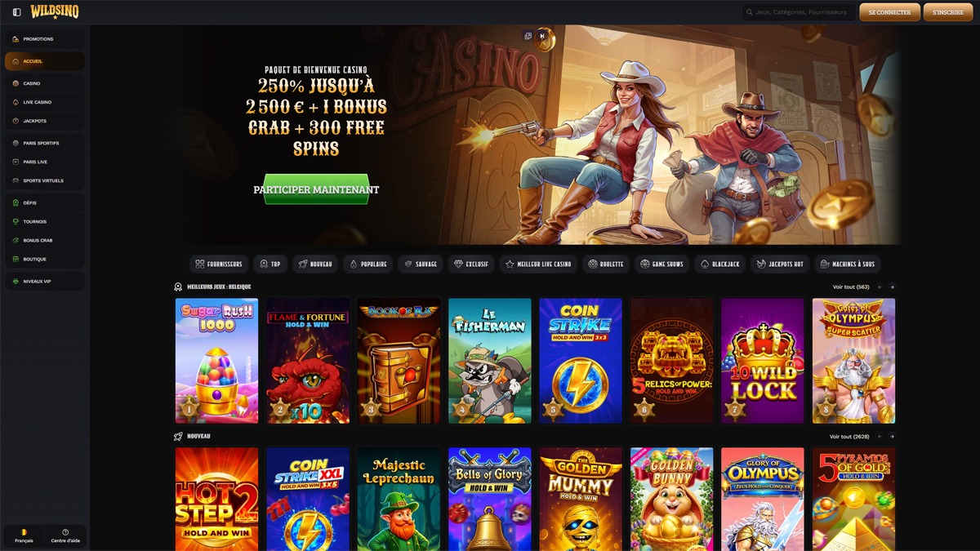Skip to next banner slide
The height and width of the screenshot is (551, 980).
[542, 36]
